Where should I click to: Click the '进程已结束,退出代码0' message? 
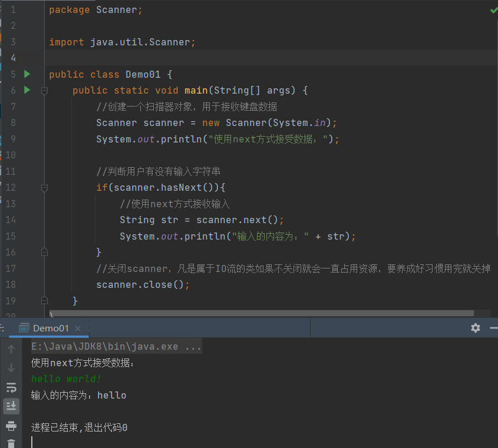pyautogui.click(x=79, y=428)
